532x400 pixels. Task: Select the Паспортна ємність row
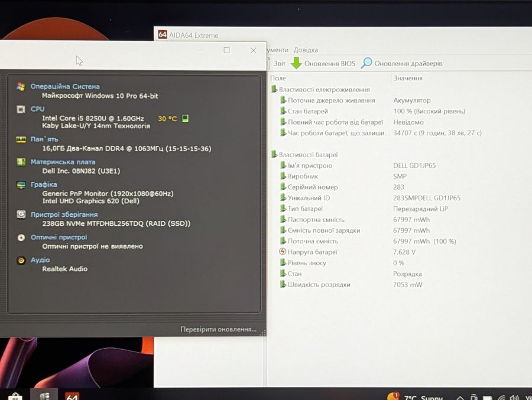355,220
